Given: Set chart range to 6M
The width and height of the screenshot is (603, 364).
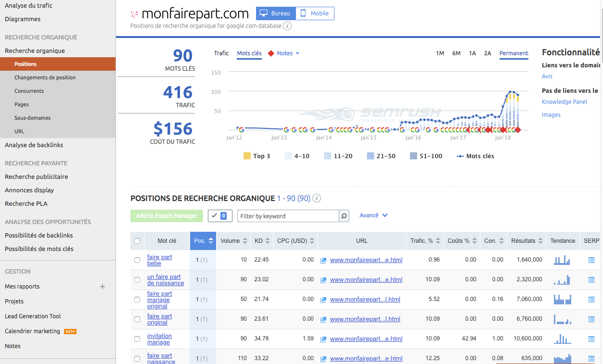Looking at the screenshot, I should 456,53.
